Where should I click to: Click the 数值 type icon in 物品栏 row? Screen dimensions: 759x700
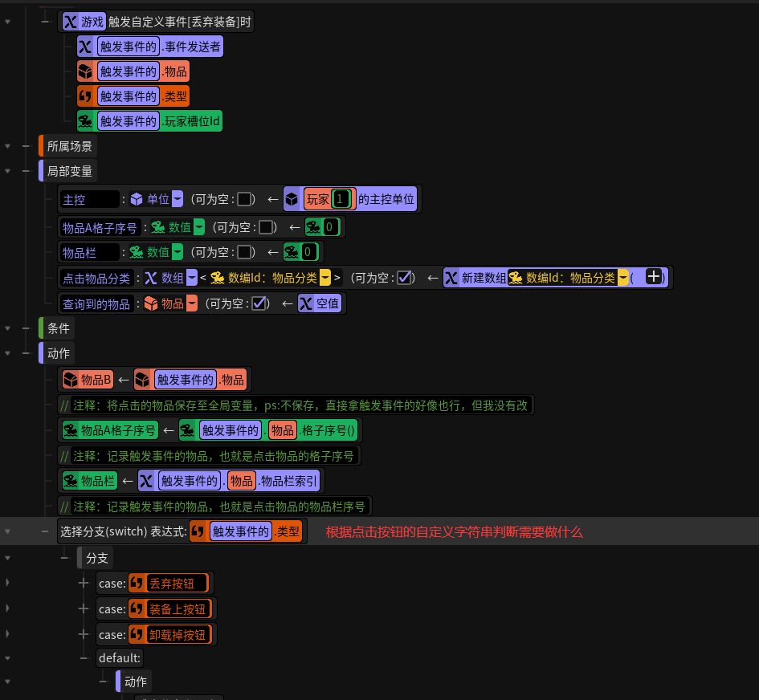[x=136, y=252]
